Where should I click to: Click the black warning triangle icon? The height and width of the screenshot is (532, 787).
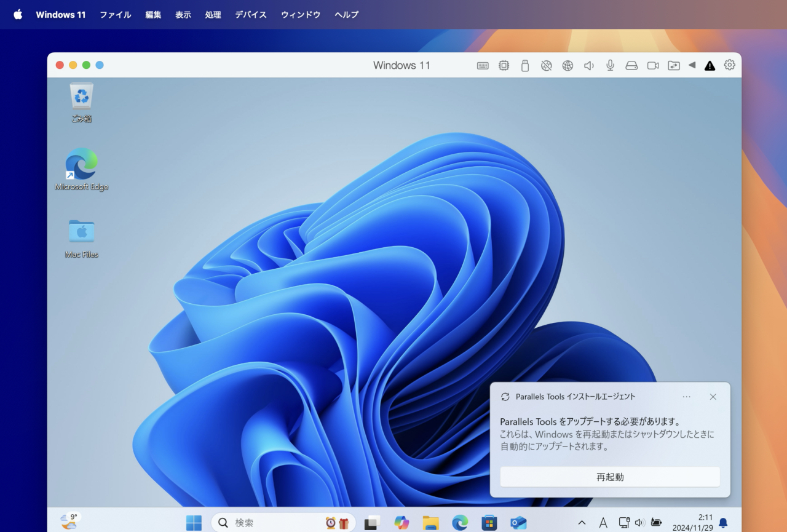pos(710,65)
